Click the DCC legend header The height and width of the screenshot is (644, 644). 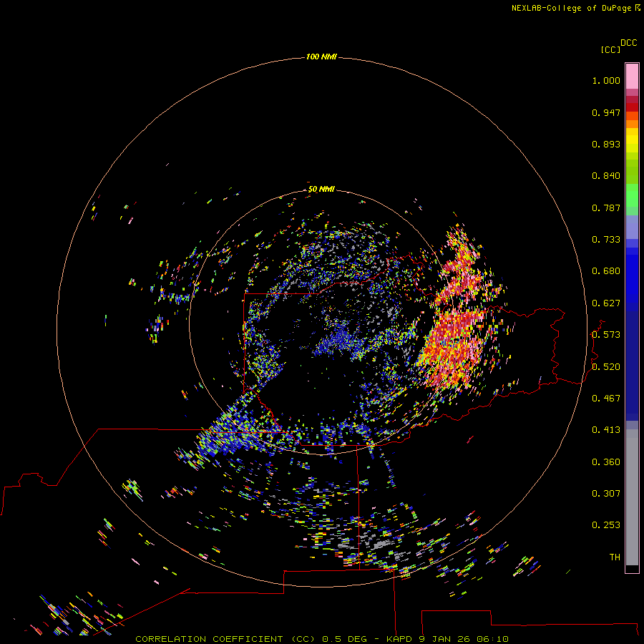[x=628, y=43]
